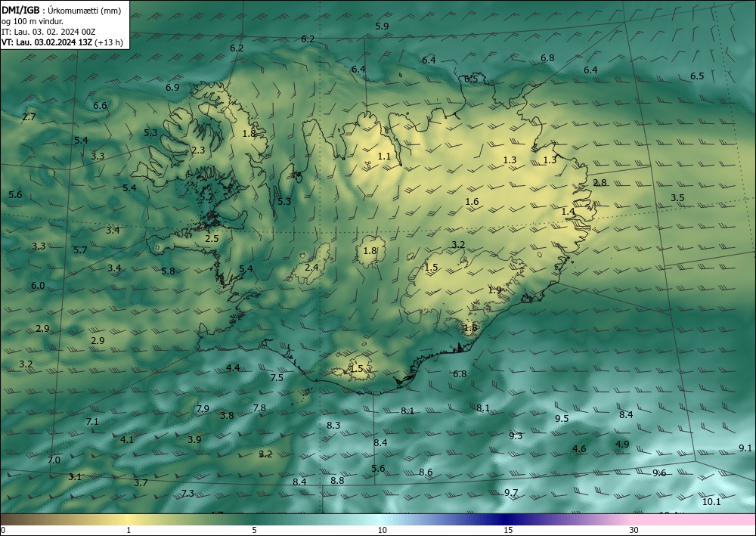Click the "2.3" value in the Westfjords

pyautogui.click(x=198, y=150)
